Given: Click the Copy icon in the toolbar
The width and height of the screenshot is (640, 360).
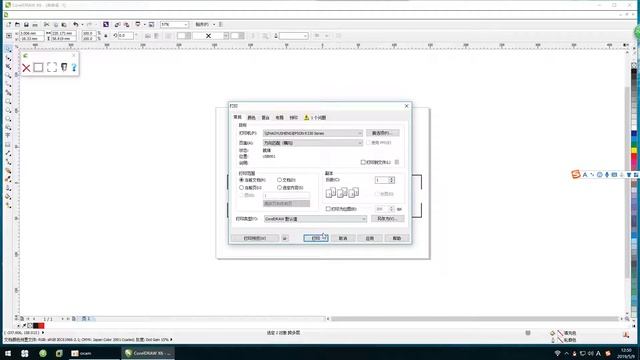Looking at the screenshot, I should [x=56, y=24].
